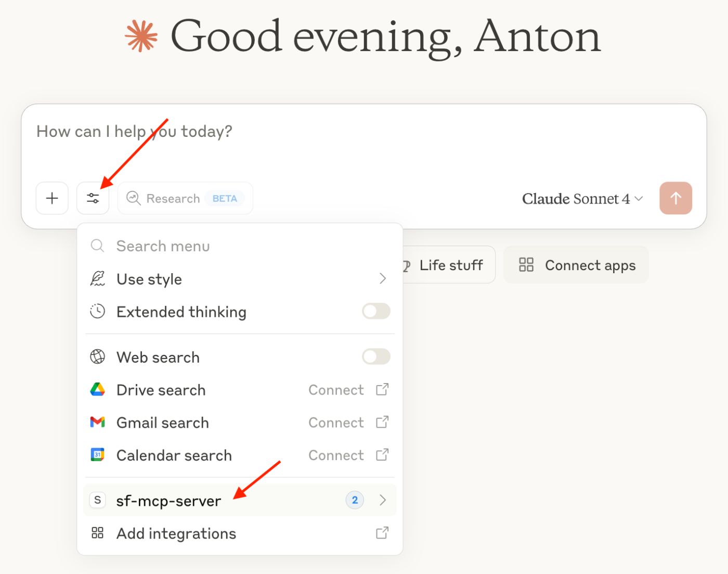
Task: Choose Add integrations menu entry
Action: tap(240, 533)
